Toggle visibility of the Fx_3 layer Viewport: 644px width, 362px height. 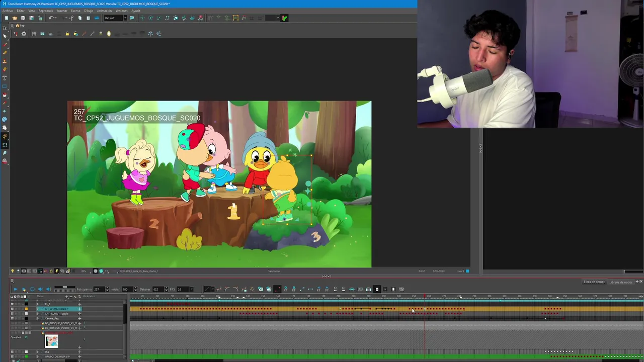tap(13, 304)
